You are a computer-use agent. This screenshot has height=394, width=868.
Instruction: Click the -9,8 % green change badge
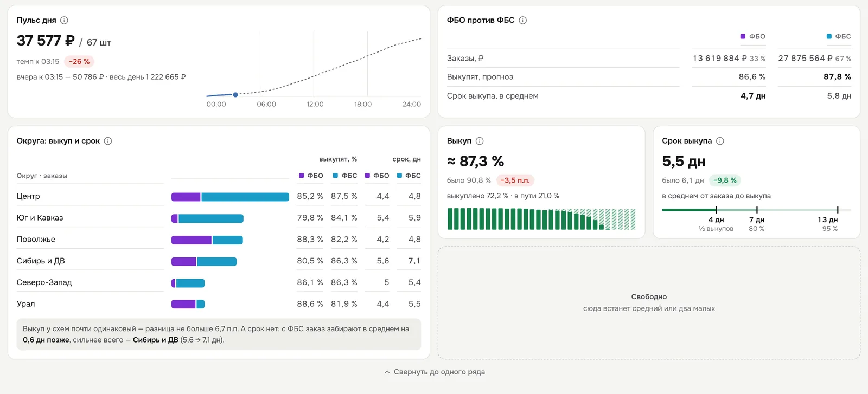tap(725, 180)
